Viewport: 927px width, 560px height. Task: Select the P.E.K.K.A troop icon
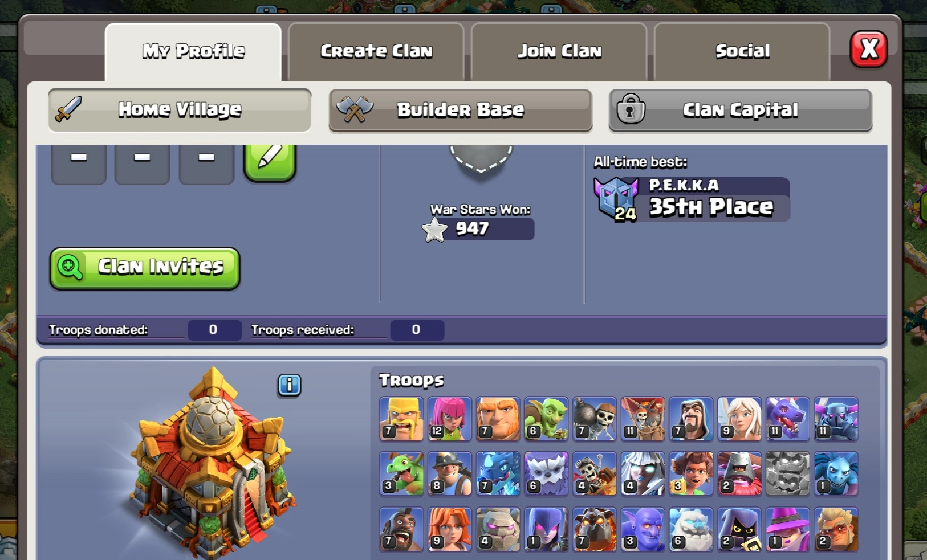836,419
